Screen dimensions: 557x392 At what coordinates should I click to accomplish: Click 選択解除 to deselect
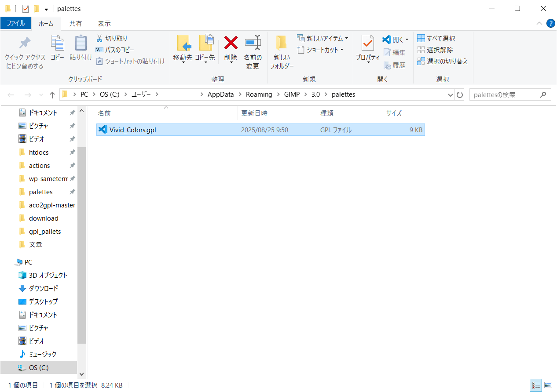(435, 50)
